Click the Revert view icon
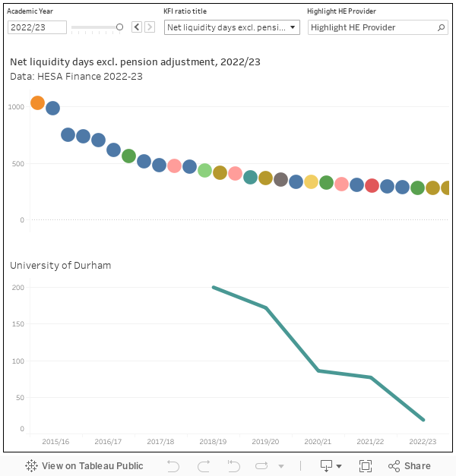The image size is (456, 476). pos(233,466)
